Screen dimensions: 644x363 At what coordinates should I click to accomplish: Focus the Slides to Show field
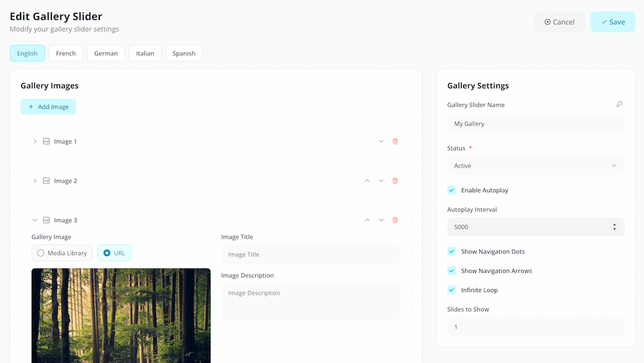[x=536, y=327]
